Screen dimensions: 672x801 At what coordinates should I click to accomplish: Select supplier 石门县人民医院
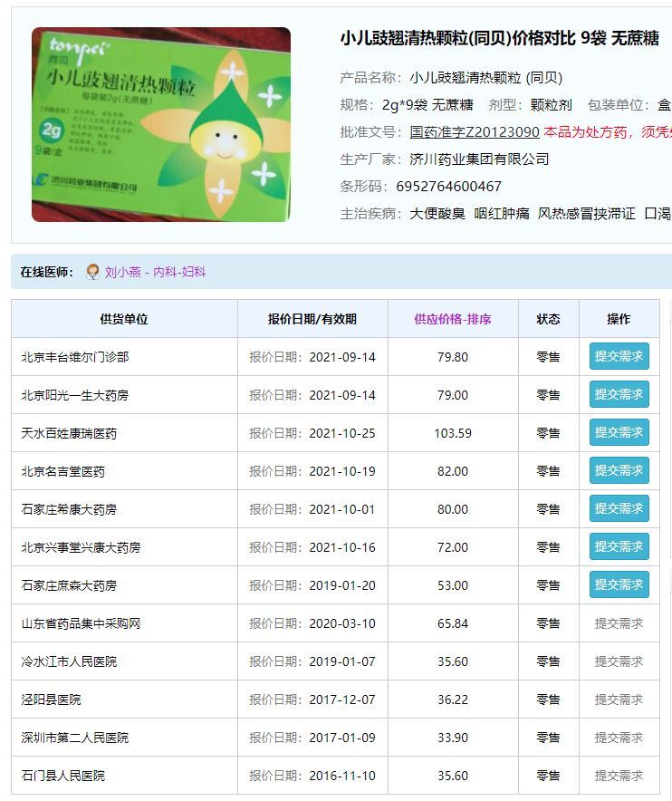(x=62, y=776)
